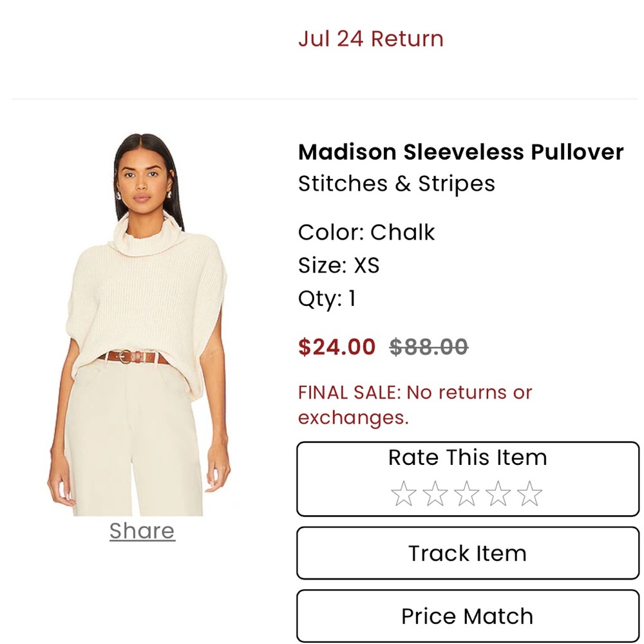Open the Jul 24 Return page
Viewport: 644px width, 644px height.
[x=370, y=38]
